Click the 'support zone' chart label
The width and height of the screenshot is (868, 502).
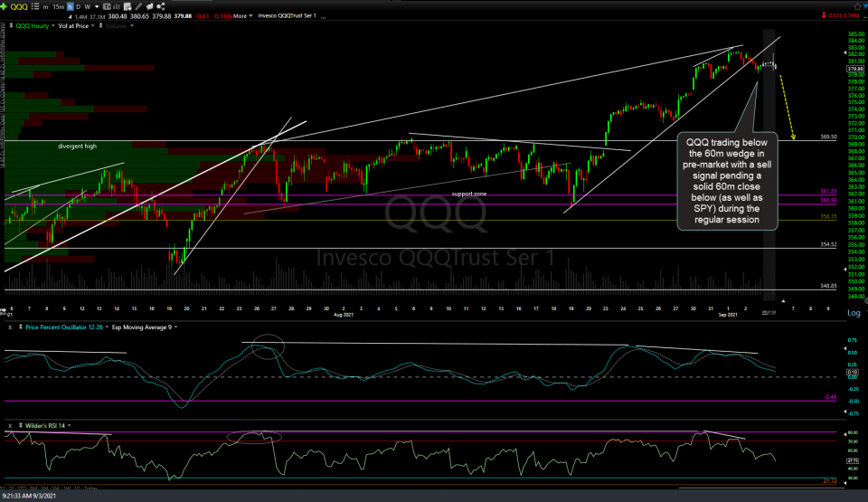469,194
